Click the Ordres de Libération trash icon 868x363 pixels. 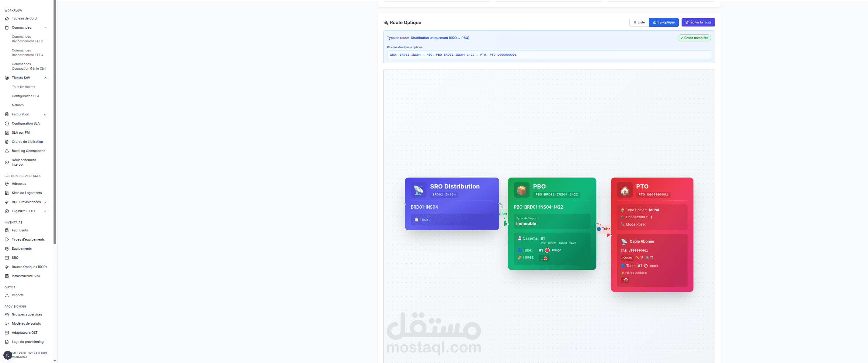[7, 142]
